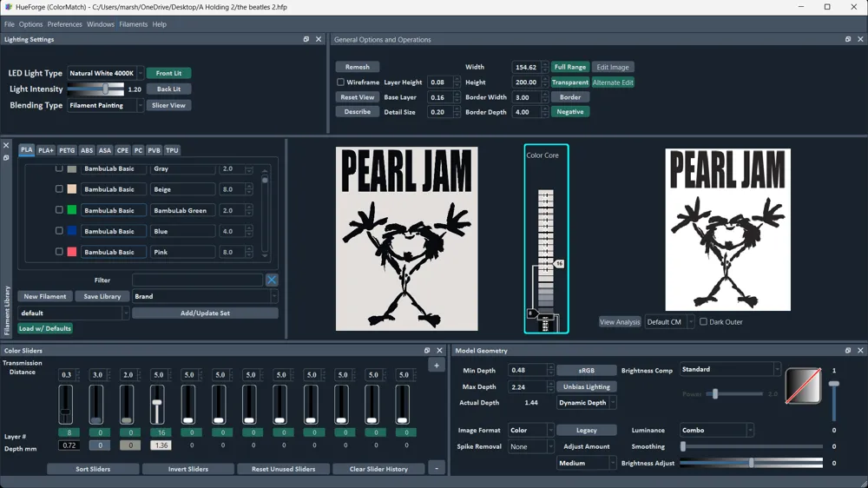Click the Sort Sliders button
Viewport: 868px width, 488px height.
click(93, 469)
